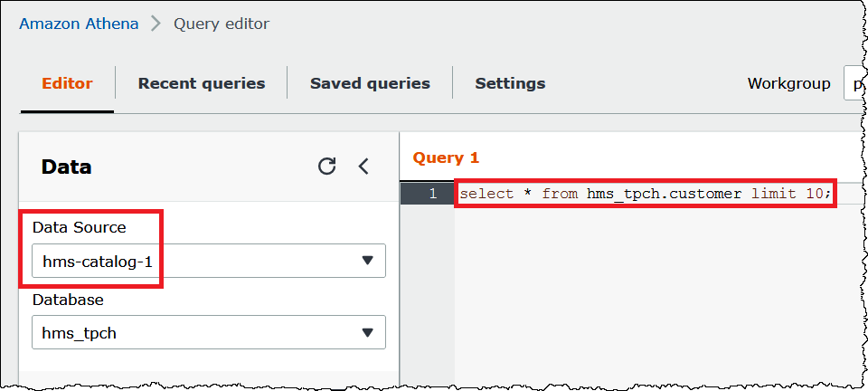Click the Data panel heading
The height and width of the screenshot is (391, 868).
click(x=66, y=167)
